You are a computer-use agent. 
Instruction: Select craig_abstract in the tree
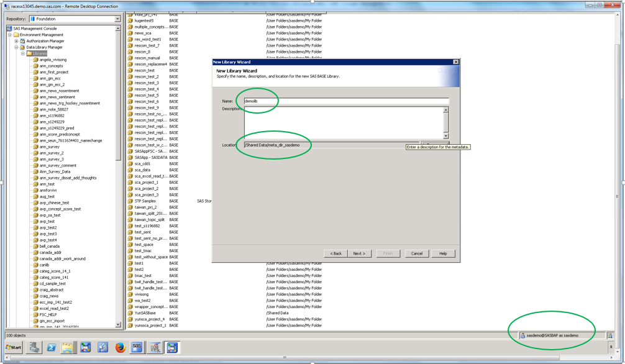coord(52,290)
